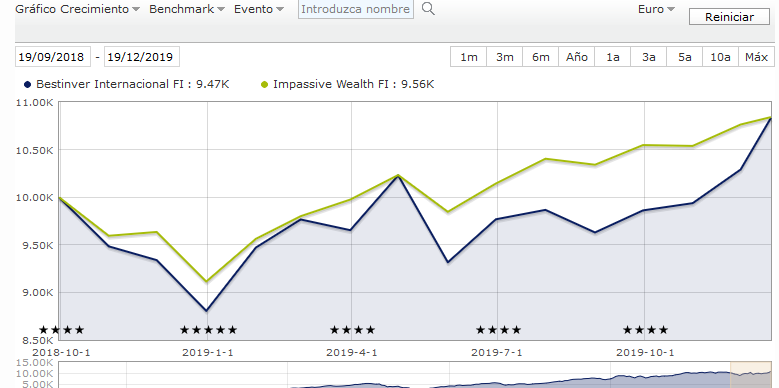This screenshot has height=388, width=779.
Task: Click the 11.00K y-axis label
Action: [x=34, y=102]
